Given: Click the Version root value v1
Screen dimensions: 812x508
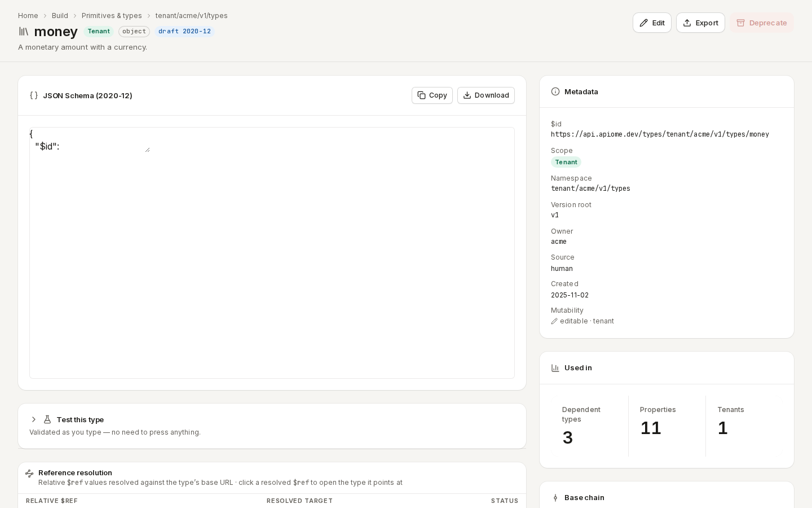Looking at the screenshot, I should [x=555, y=215].
